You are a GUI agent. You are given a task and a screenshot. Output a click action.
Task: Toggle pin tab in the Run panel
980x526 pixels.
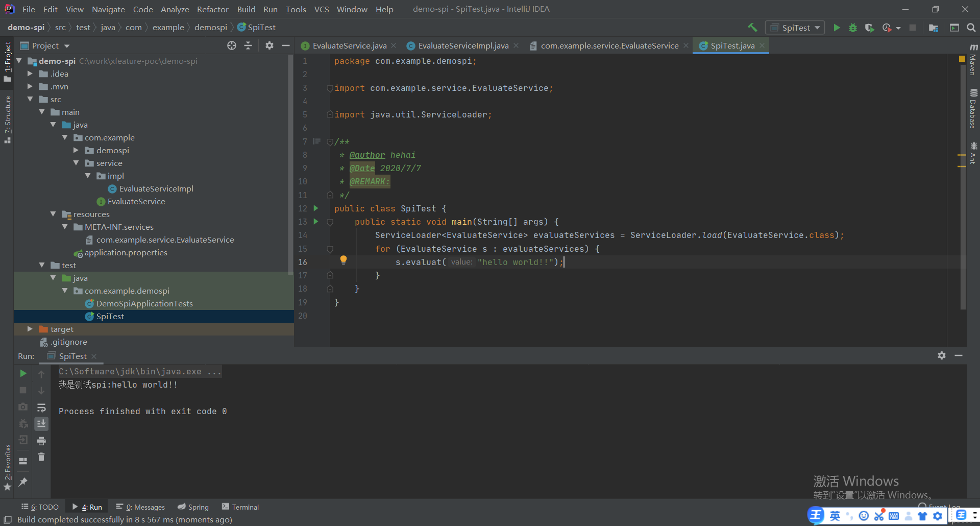click(23, 482)
